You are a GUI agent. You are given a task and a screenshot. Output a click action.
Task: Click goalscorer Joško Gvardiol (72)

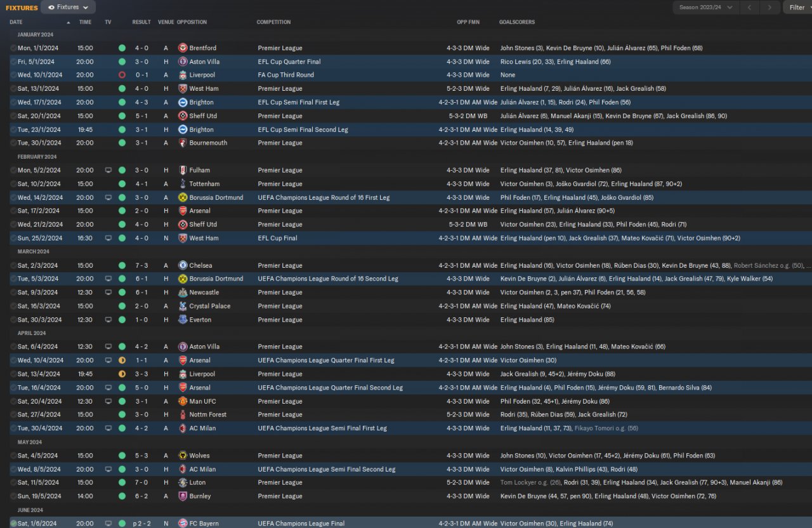pos(583,184)
